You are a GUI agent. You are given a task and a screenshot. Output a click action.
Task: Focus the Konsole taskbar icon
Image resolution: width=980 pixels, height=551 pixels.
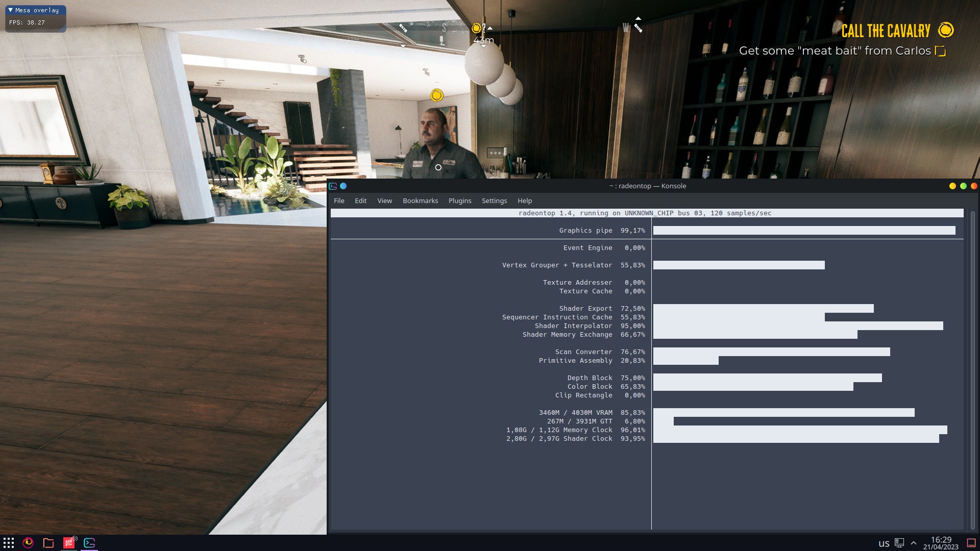tap(89, 543)
